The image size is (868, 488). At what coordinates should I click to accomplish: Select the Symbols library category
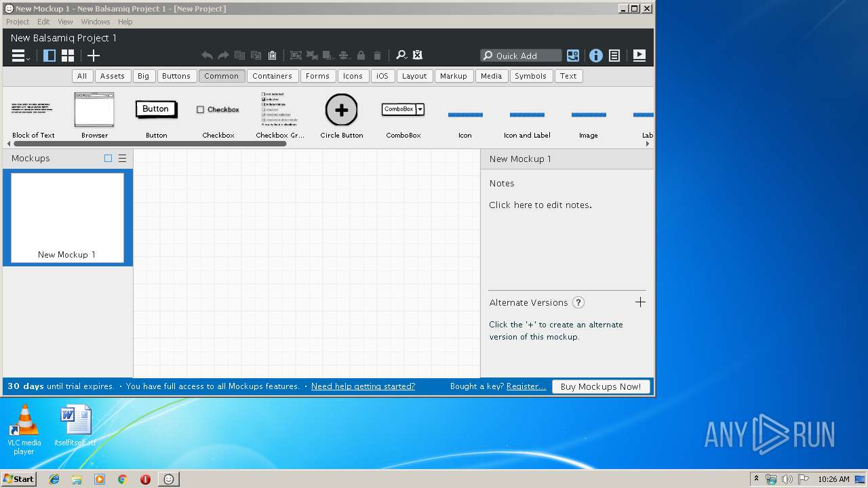(x=530, y=76)
